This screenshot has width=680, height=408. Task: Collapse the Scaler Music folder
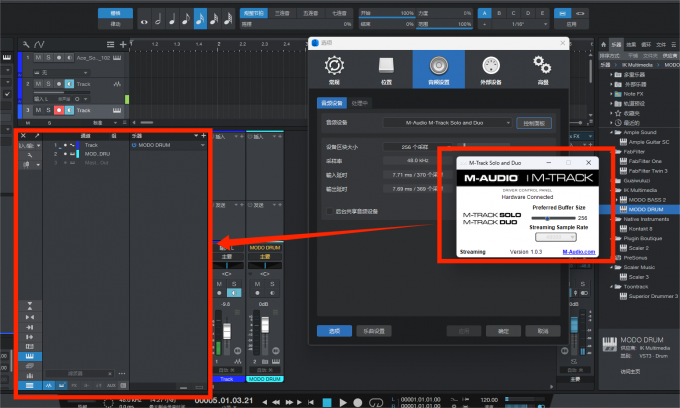611,267
